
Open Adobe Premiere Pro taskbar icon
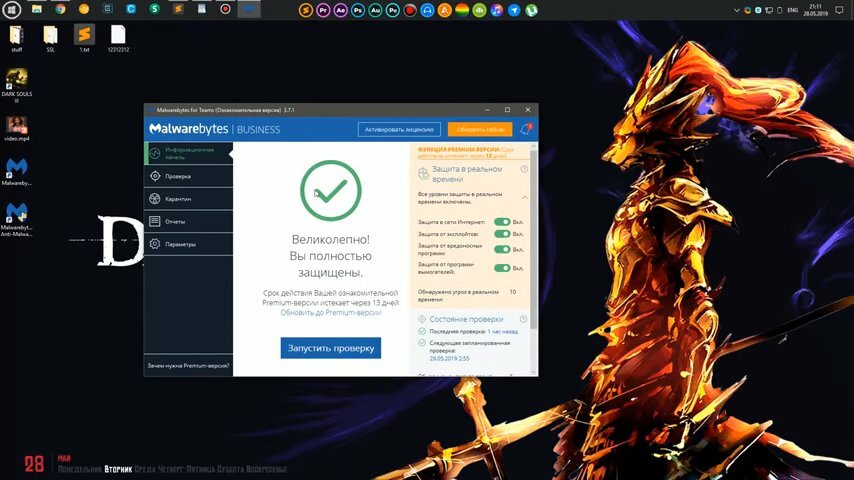(x=323, y=10)
